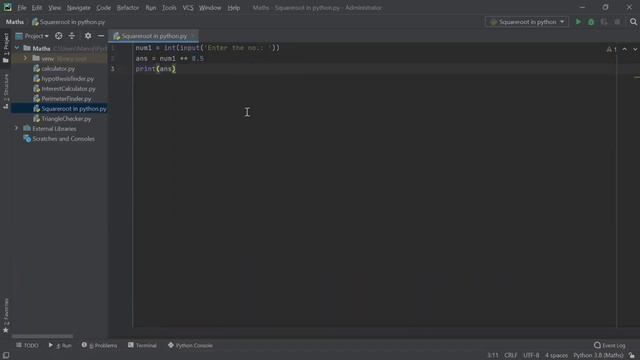Close the Squareroot in python.py editor tab
The width and height of the screenshot is (640, 360).
pyautogui.click(x=193, y=36)
